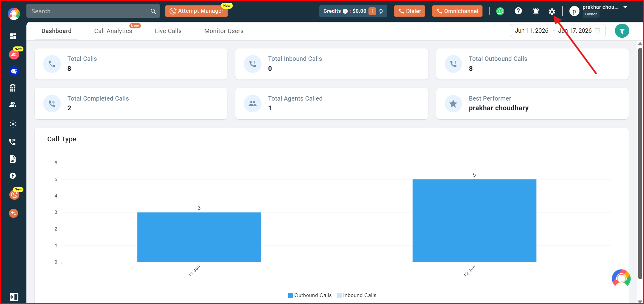Viewport: 644px width, 304px height.
Task: Open the Jun 17, 2026 end date picker
Action: click(575, 31)
